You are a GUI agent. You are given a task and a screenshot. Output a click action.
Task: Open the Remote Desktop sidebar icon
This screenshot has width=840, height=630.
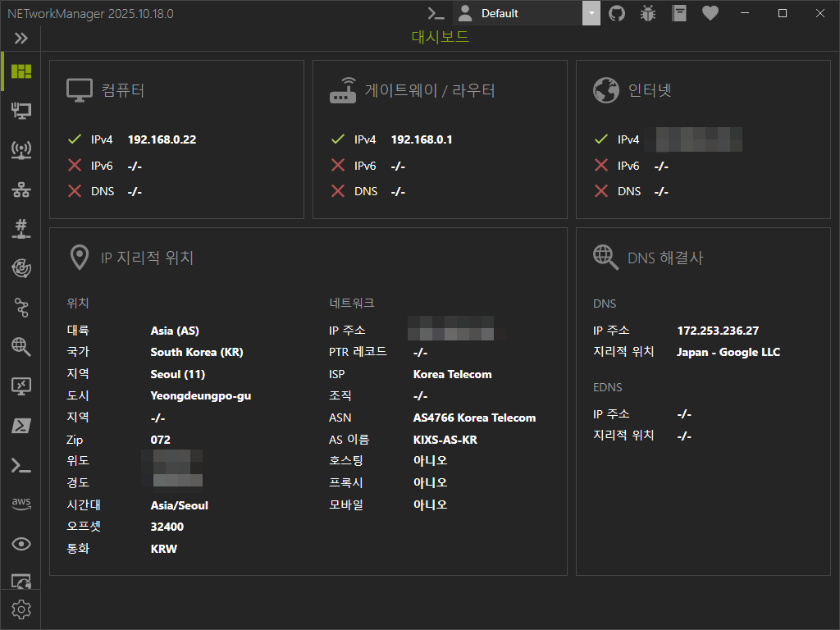coord(21,386)
